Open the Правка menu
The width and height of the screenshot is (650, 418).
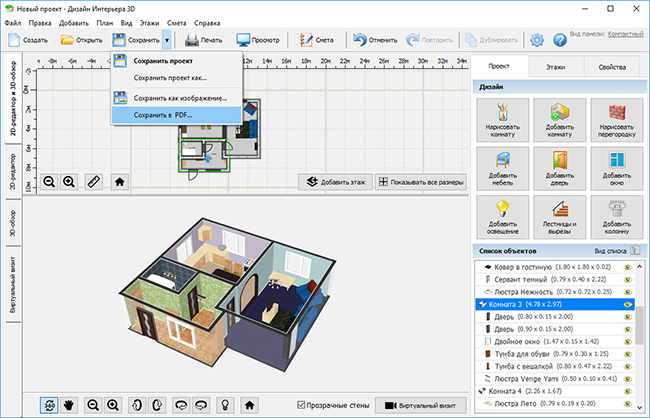[x=40, y=23]
